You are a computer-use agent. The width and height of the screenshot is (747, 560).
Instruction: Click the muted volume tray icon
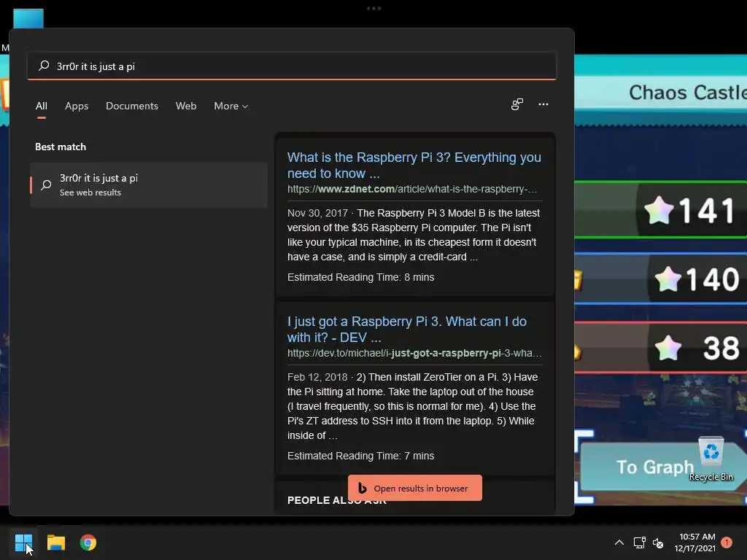(658, 542)
